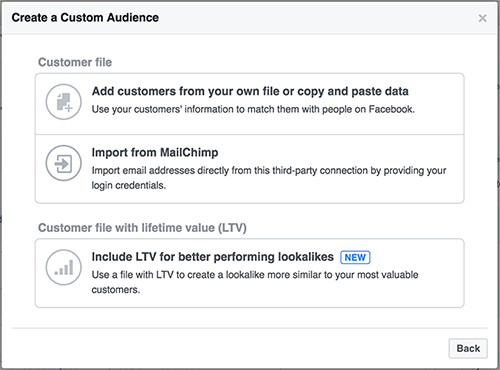Click the 'Customer file' section heading

tap(75, 62)
